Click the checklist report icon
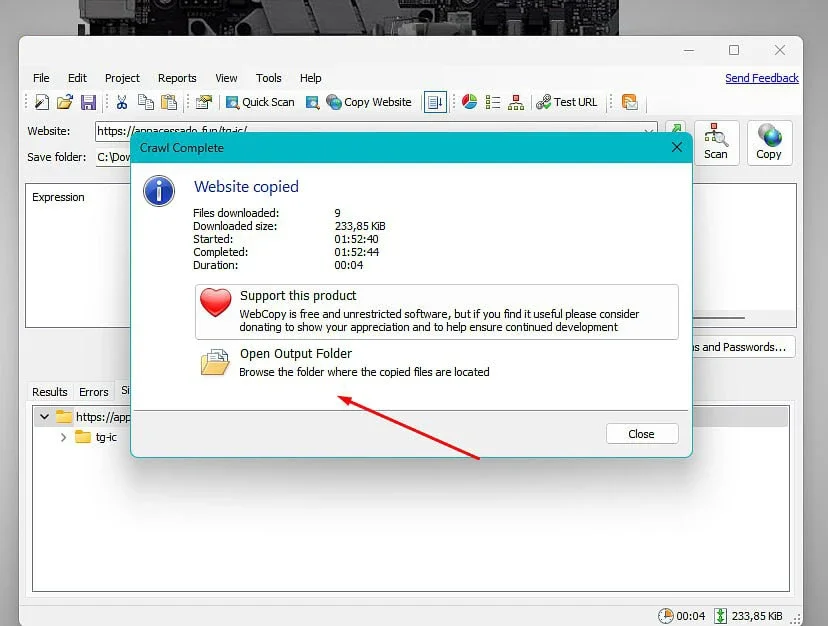Screen dimensions: 828x626 click(493, 102)
